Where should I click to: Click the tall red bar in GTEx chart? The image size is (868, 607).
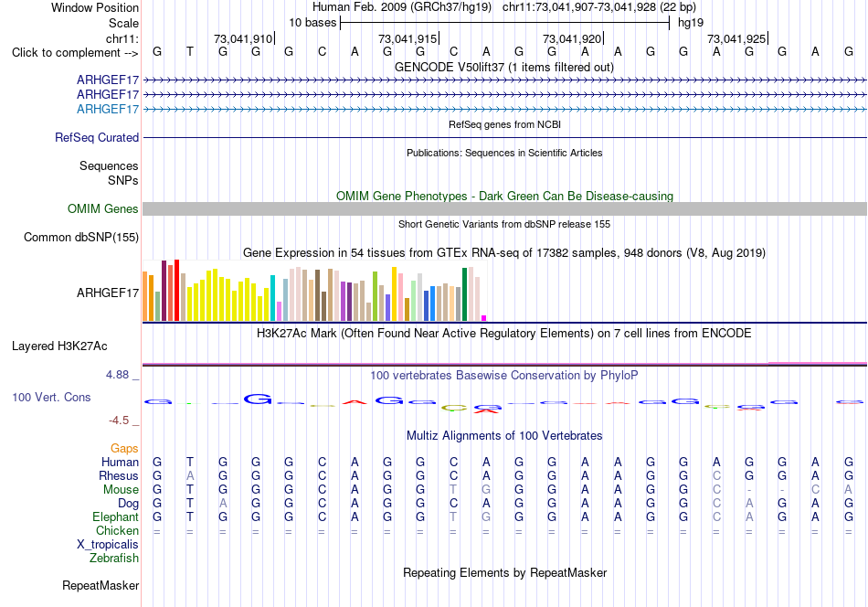click(176, 290)
